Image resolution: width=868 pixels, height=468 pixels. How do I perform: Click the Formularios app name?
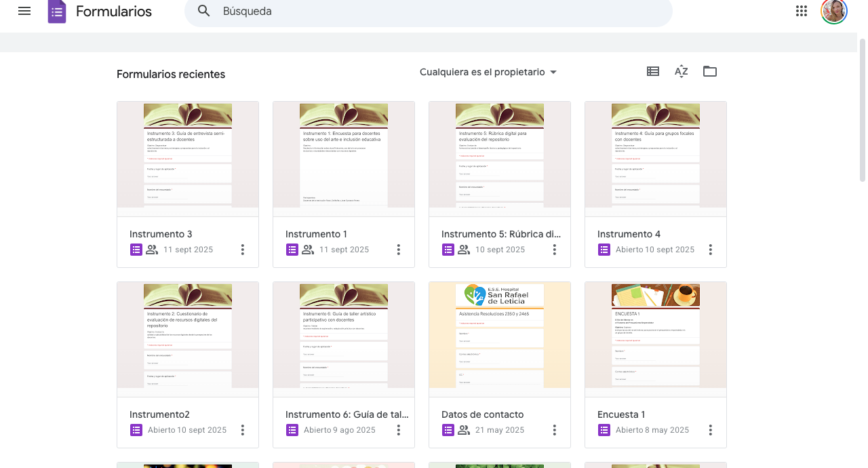point(114,12)
